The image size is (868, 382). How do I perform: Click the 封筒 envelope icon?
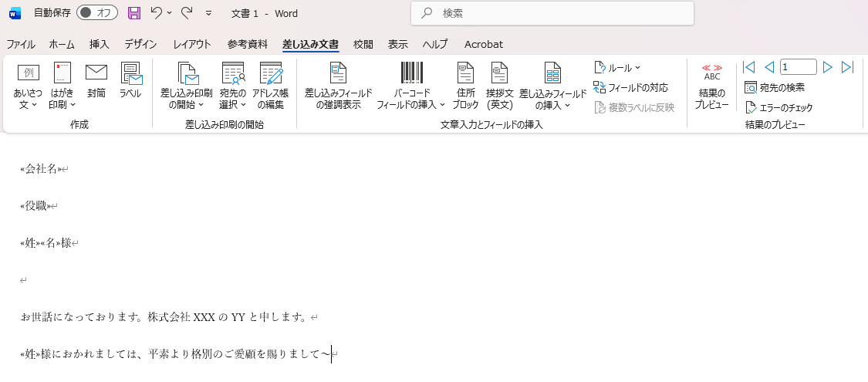[96, 80]
